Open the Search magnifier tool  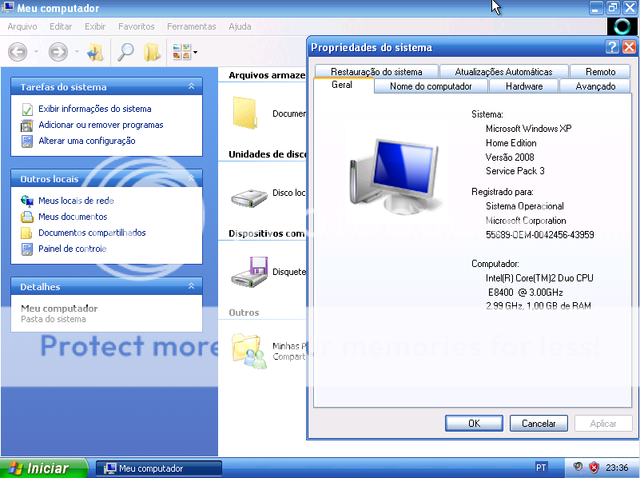126,51
